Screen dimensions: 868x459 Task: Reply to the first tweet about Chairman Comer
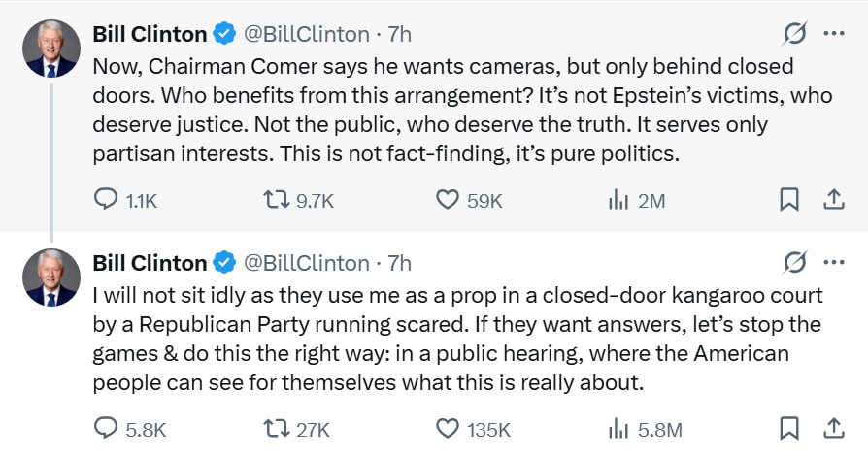105,200
